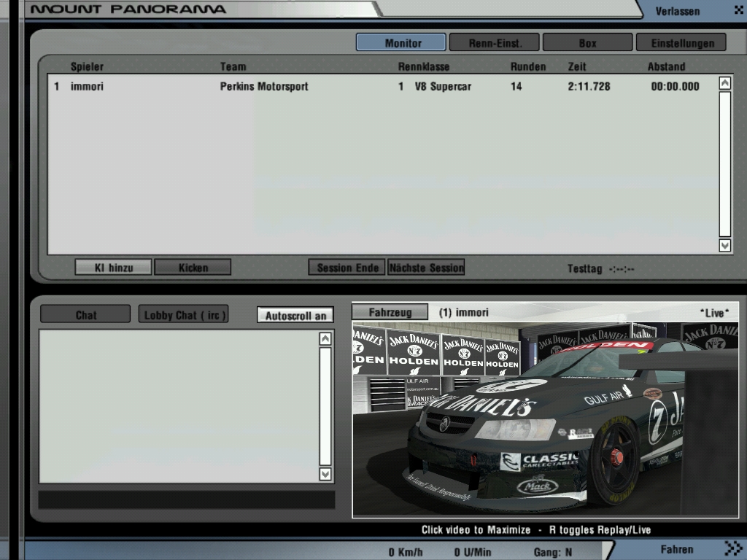
Task: Add an AI driver with KI hinzu
Action: (113, 267)
